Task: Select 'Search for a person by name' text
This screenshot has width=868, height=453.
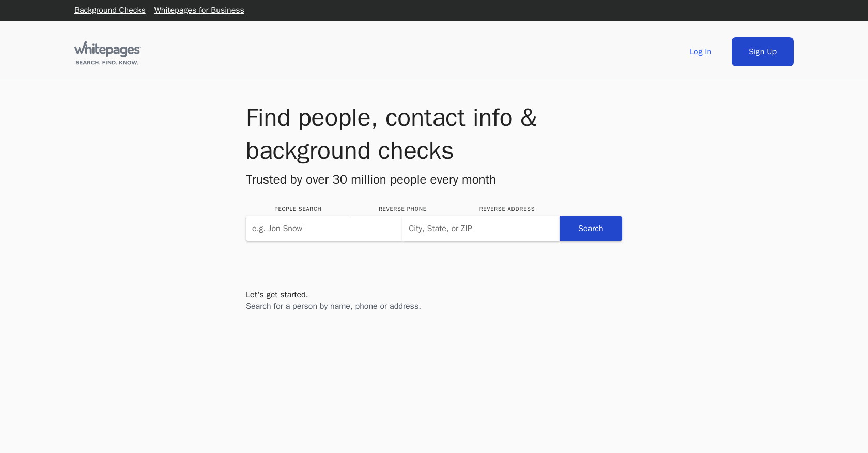Action: click(x=299, y=306)
